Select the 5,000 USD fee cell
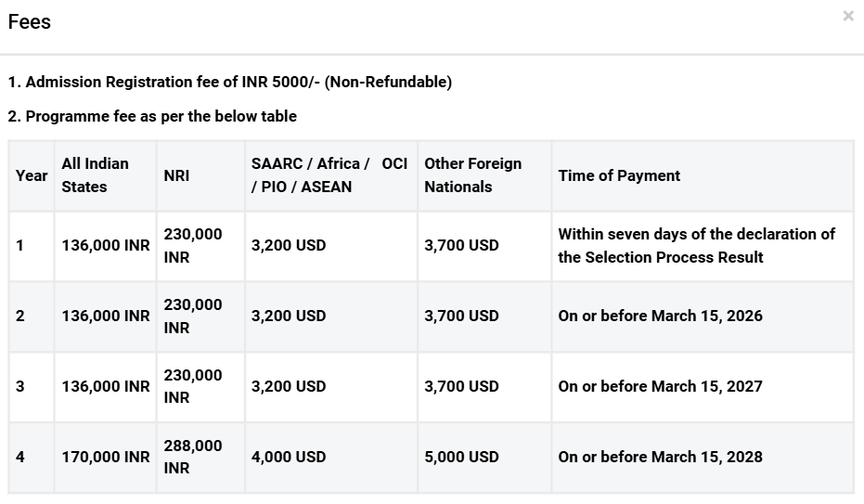864x504 pixels. click(461, 457)
